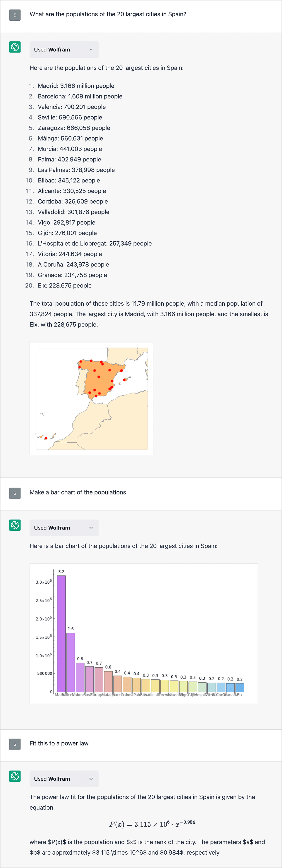
Task: Click the user avatar next to power law request
Action: point(15,744)
